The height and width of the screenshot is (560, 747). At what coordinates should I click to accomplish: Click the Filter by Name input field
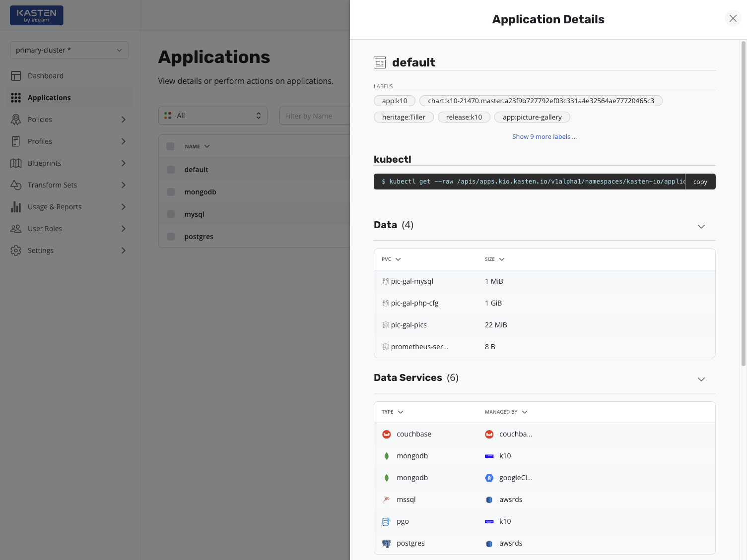pos(315,116)
